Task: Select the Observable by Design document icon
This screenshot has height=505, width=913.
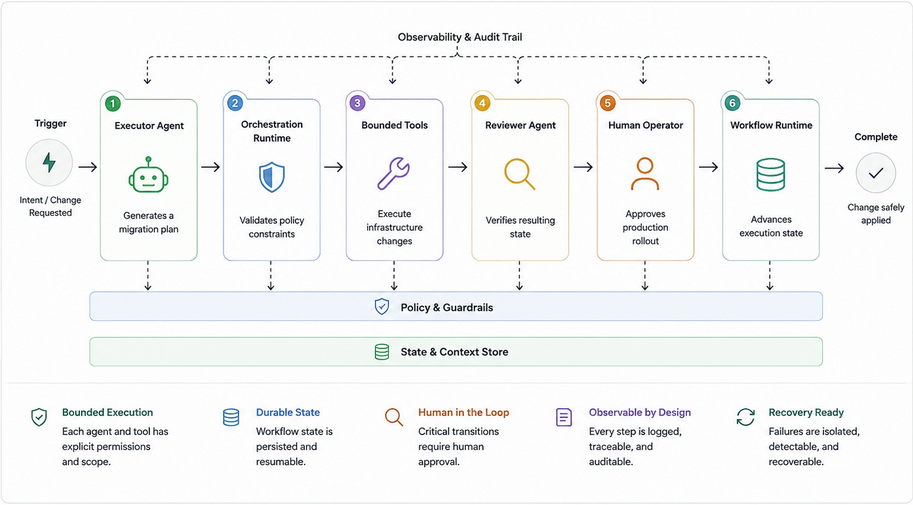Action: click(x=564, y=417)
